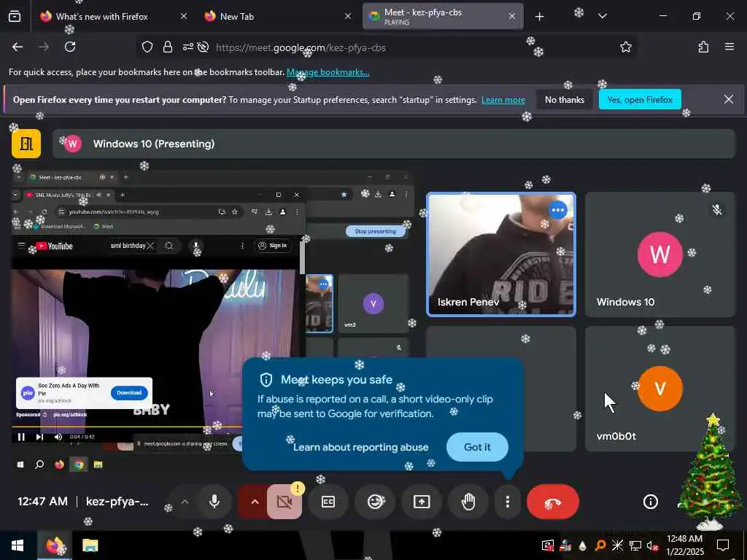
Task: Open more options on Iskren Penev tile
Action: pyautogui.click(x=557, y=210)
